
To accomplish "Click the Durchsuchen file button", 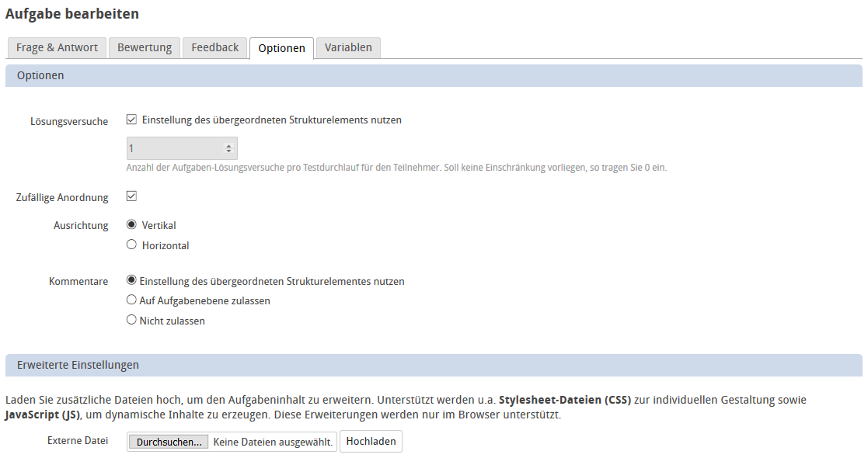I will pos(168,441).
